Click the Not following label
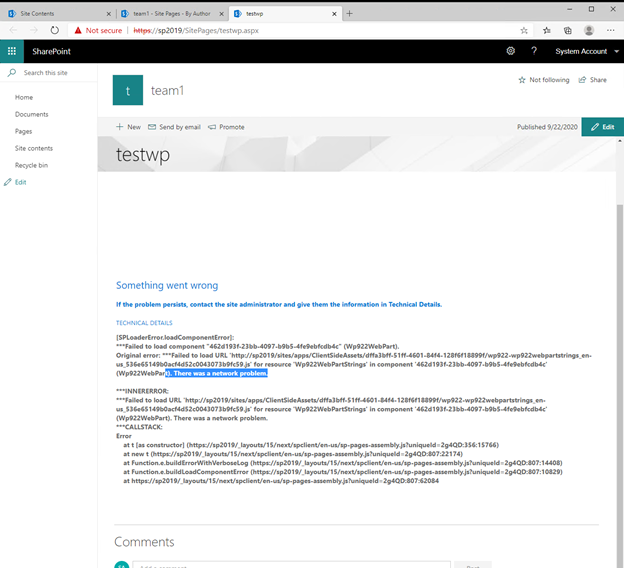Viewport: 624px width, 568px height. tap(549, 80)
